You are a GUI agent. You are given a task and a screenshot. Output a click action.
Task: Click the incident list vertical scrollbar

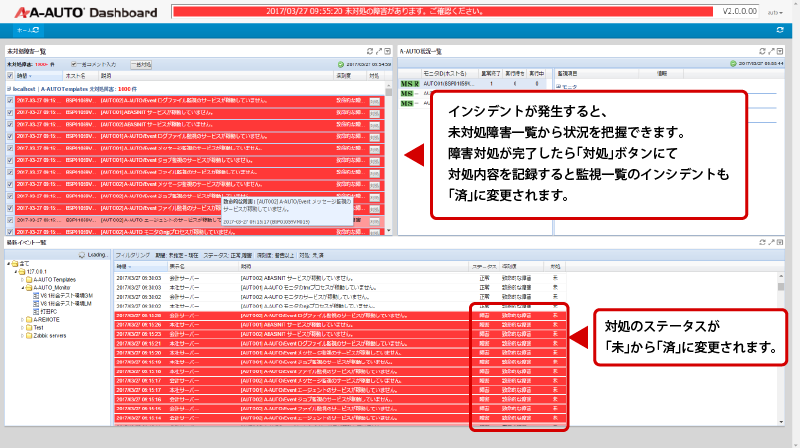click(389, 158)
